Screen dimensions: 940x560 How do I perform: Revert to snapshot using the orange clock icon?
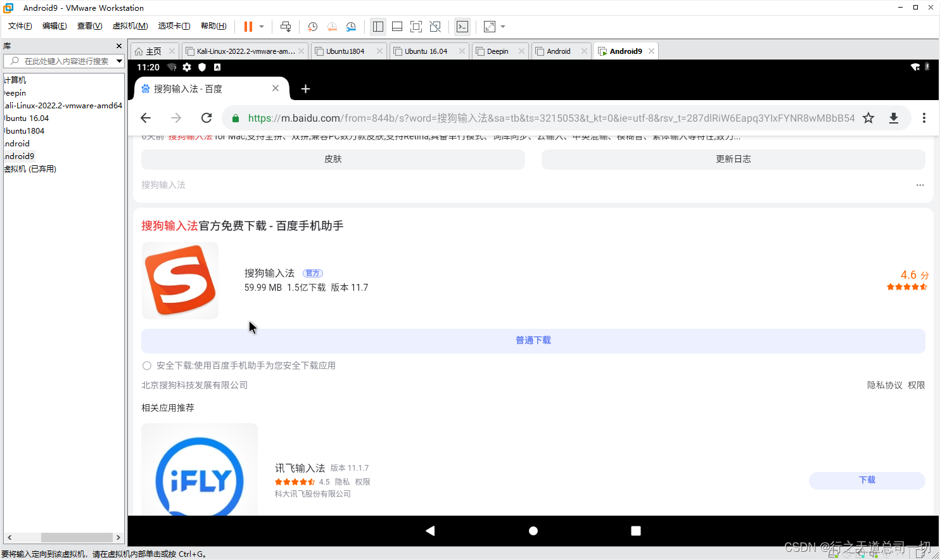click(x=332, y=27)
